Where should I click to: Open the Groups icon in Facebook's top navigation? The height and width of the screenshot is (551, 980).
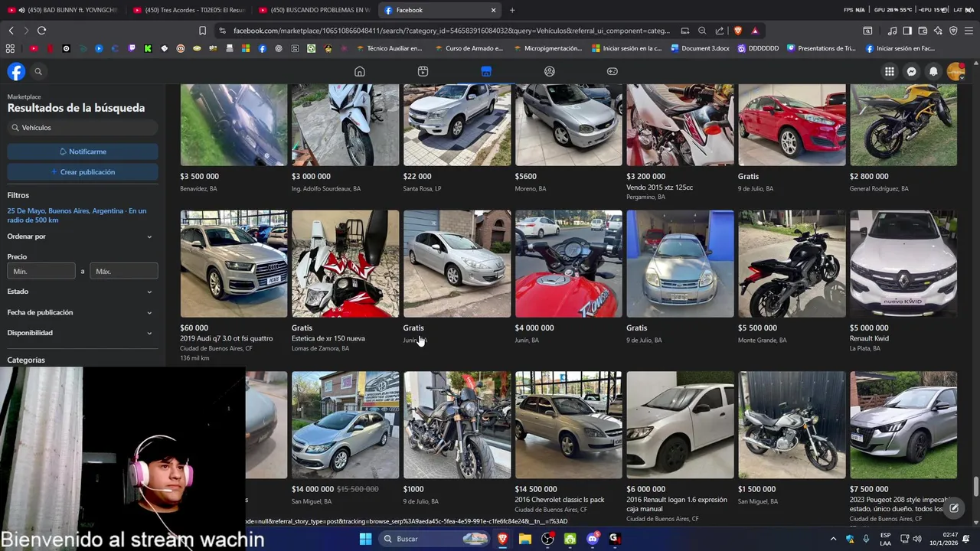[x=549, y=71]
